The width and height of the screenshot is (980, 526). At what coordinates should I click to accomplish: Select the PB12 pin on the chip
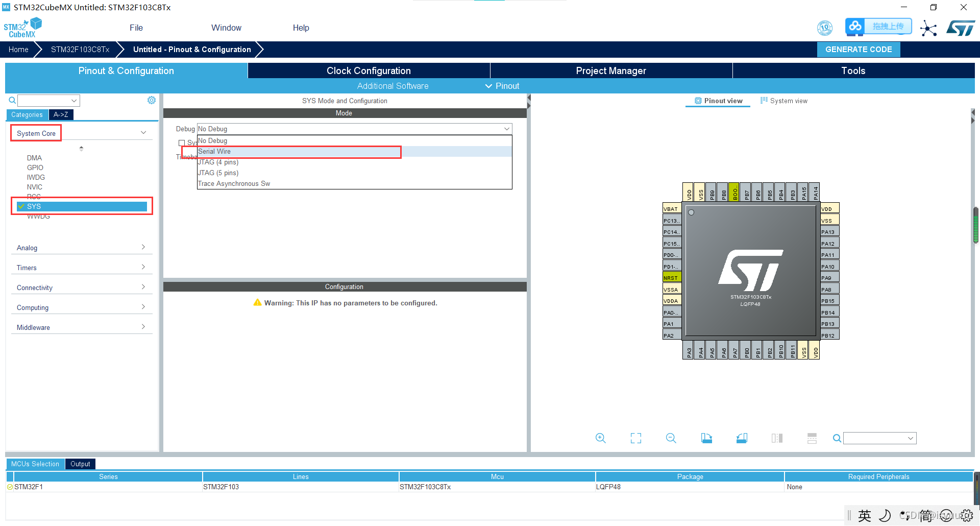(x=830, y=336)
